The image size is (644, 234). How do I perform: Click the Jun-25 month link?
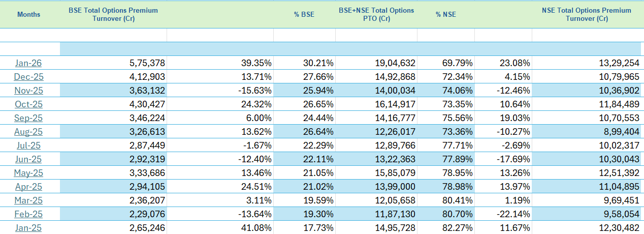pos(28,159)
